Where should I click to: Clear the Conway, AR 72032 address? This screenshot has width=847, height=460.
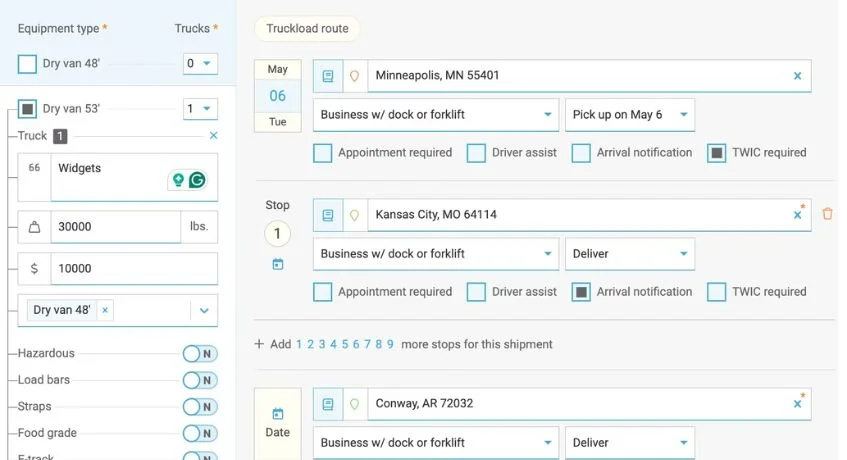pos(797,404)
